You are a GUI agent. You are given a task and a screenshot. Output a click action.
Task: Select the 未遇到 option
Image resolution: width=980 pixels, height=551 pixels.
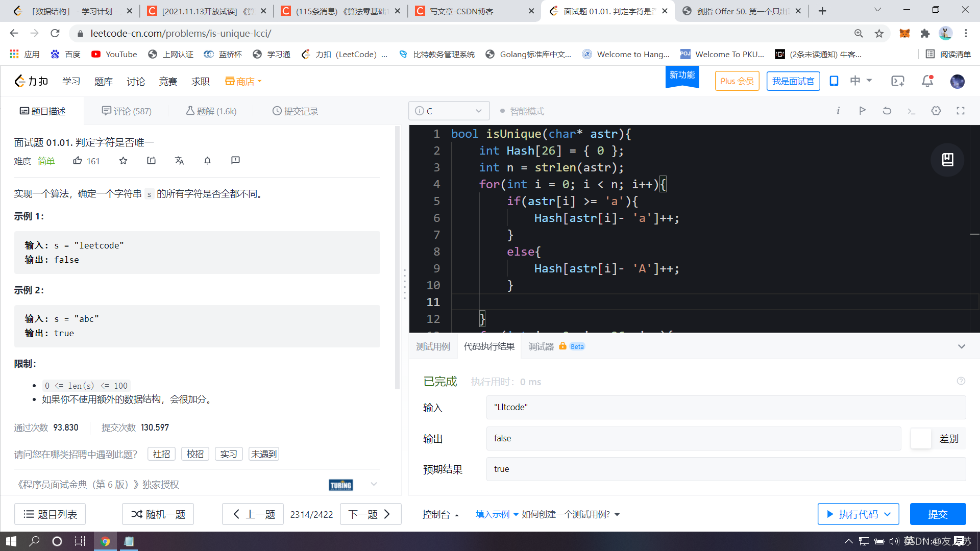[x=264, y=454]
